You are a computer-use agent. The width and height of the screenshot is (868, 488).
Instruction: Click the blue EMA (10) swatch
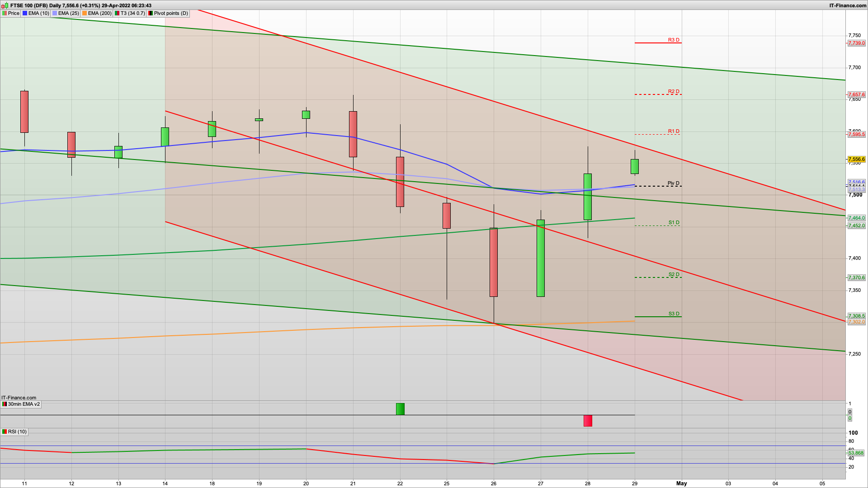tap(25, 14)
